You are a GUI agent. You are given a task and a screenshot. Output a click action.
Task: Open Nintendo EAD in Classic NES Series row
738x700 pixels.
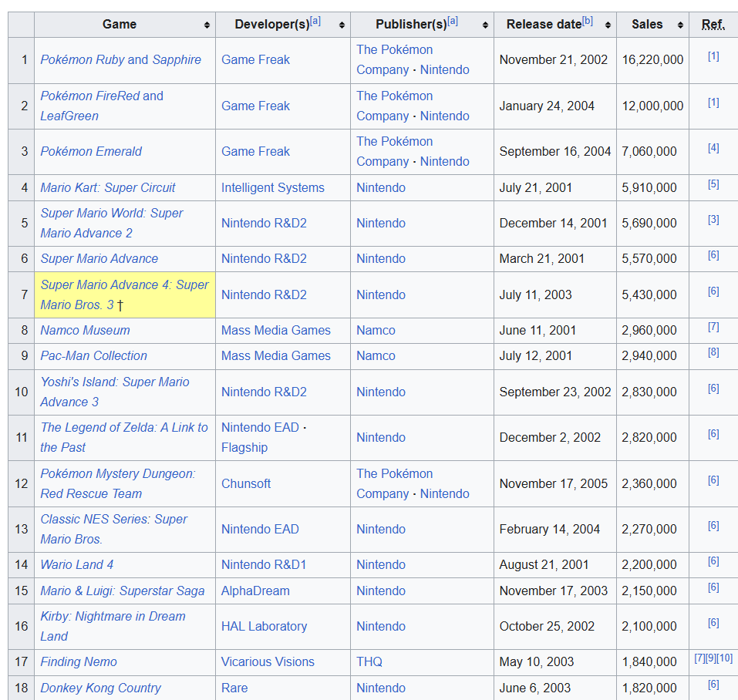261,529
